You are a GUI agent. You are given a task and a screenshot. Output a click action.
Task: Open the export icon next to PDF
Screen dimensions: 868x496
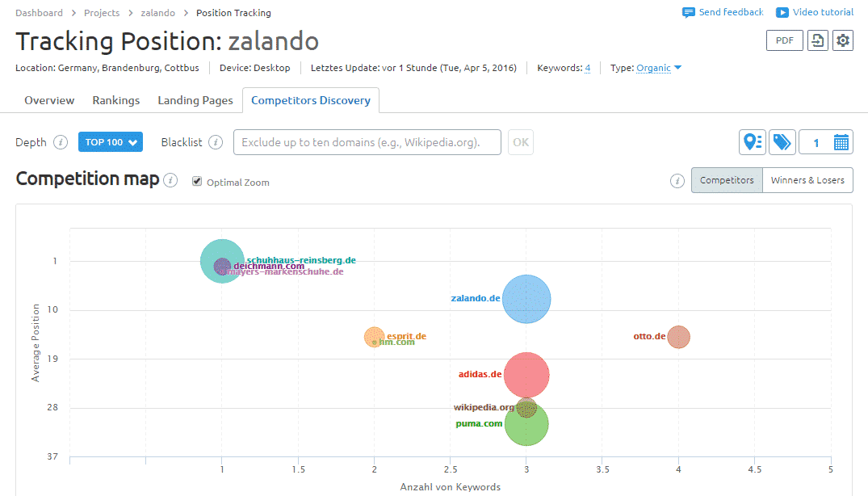tap(818, 40)
